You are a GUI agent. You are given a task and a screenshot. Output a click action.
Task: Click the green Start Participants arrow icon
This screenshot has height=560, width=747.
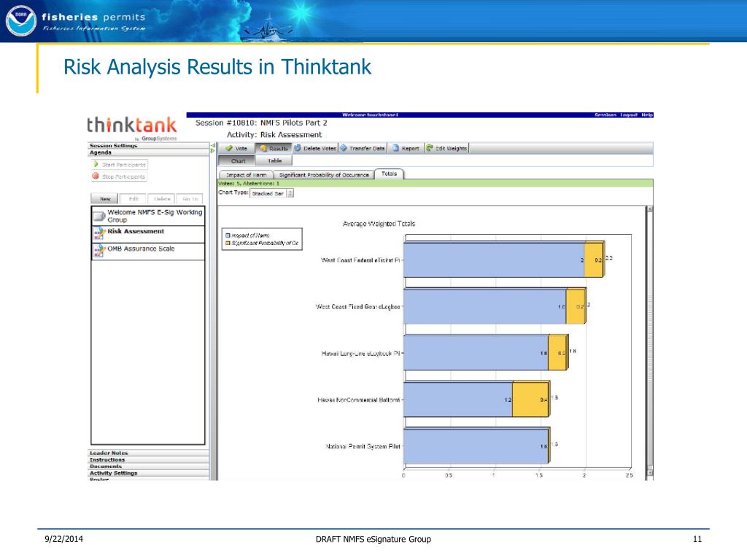[96, 164]
